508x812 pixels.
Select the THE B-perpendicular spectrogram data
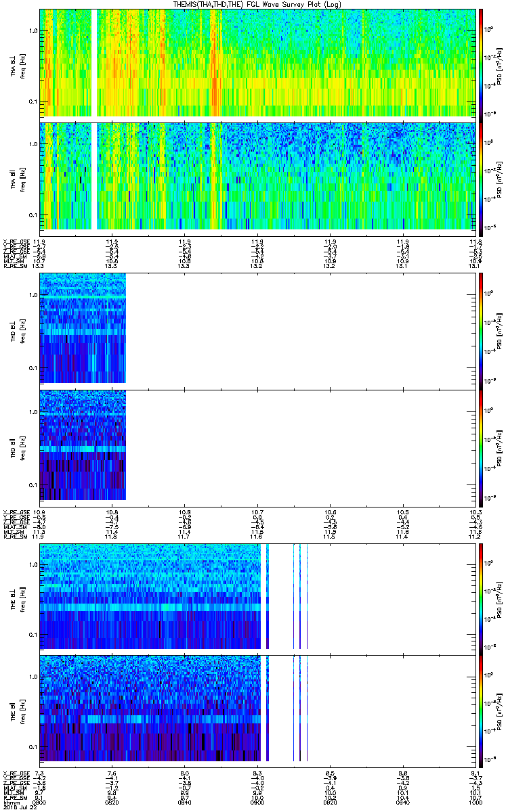point(150,595)
